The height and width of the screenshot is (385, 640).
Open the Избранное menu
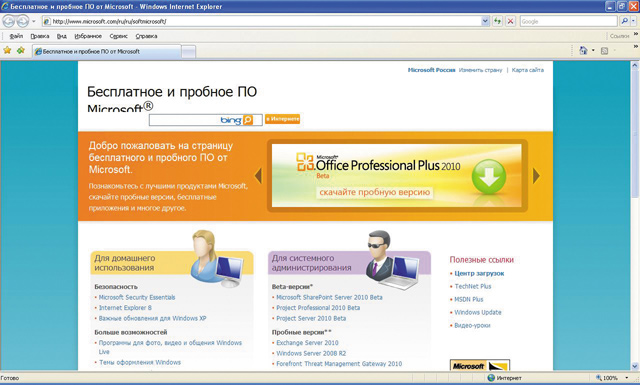point(88,36)
